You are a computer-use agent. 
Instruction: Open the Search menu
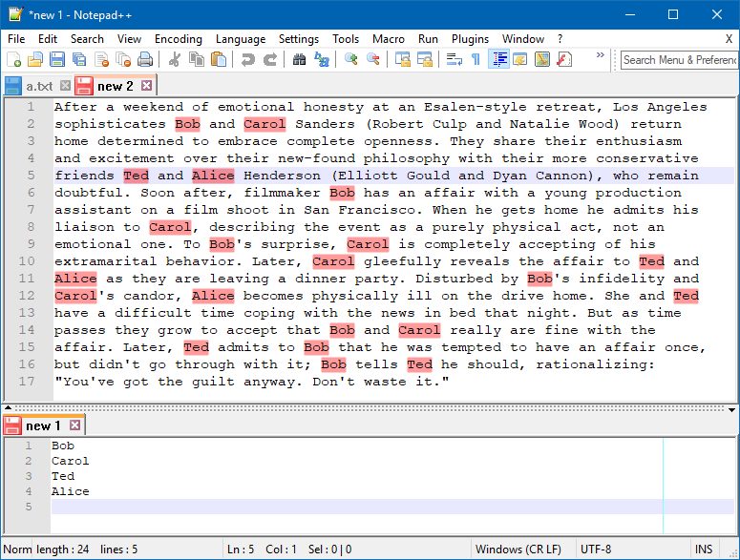(x=87, y=39)
